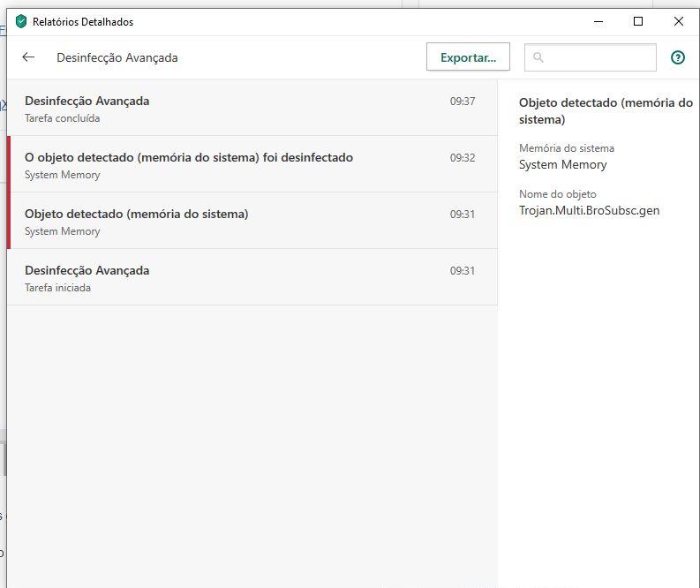Viewport: 700px width, 588px height.
Task: Click the details panel heading 'Objeto detectado'
Action: click(606, 110)
